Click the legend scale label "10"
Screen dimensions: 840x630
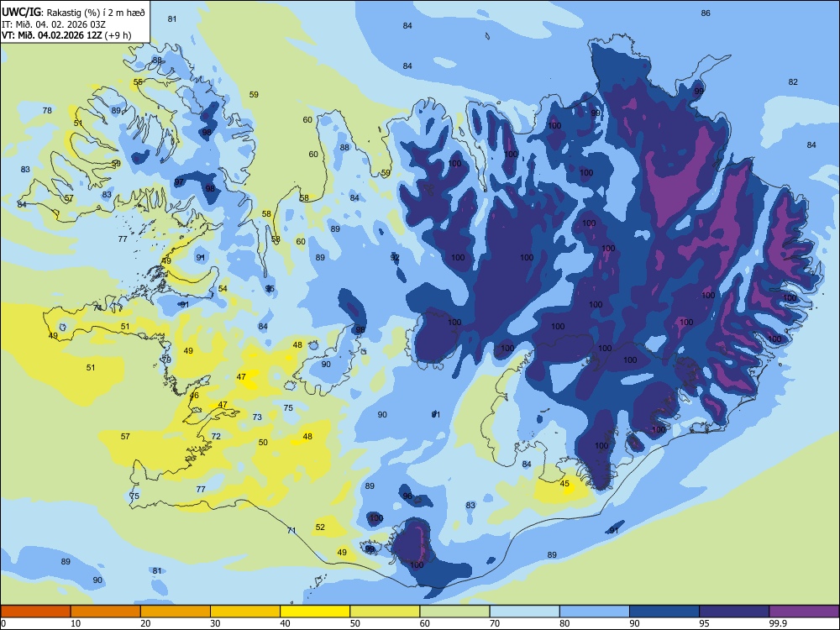click(76, 623)
